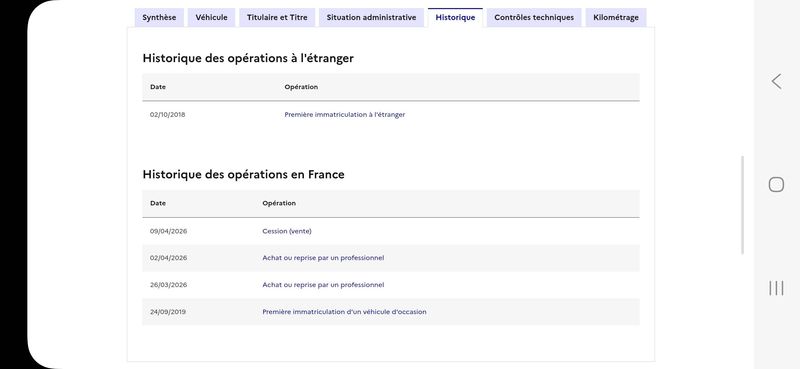Open the Android recent apps button

(x=776, y=288)
